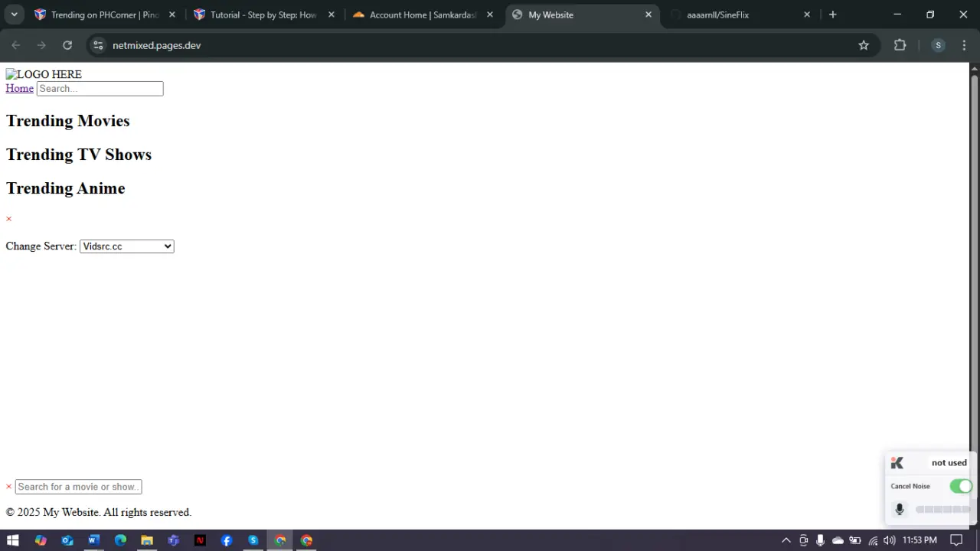
Task: Open the Windows Start menu
Action: [13, 540]
